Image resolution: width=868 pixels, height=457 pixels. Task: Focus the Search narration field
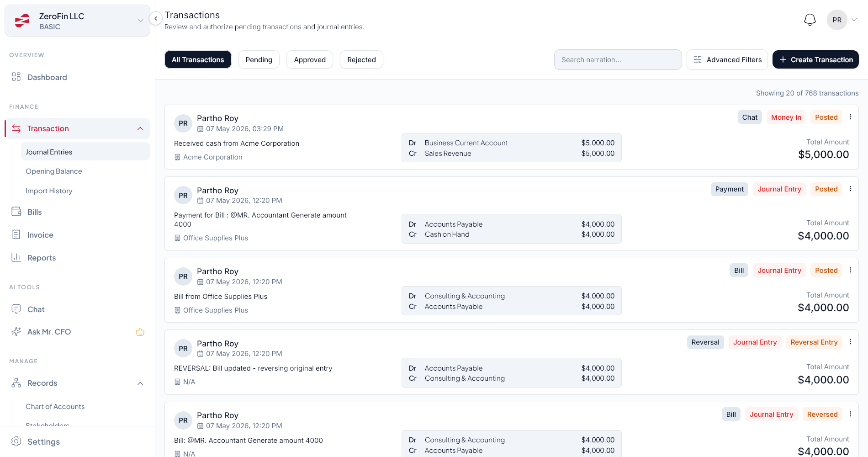coord(618,59)
